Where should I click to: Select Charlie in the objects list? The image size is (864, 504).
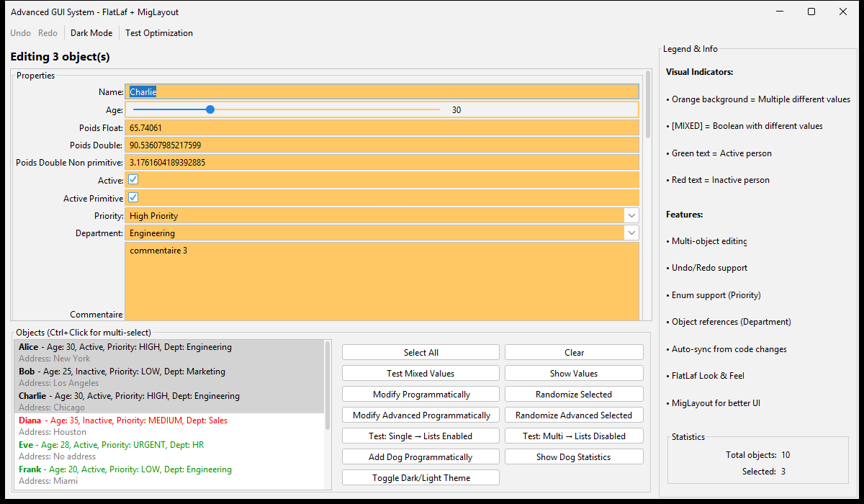tap(170, 402)
